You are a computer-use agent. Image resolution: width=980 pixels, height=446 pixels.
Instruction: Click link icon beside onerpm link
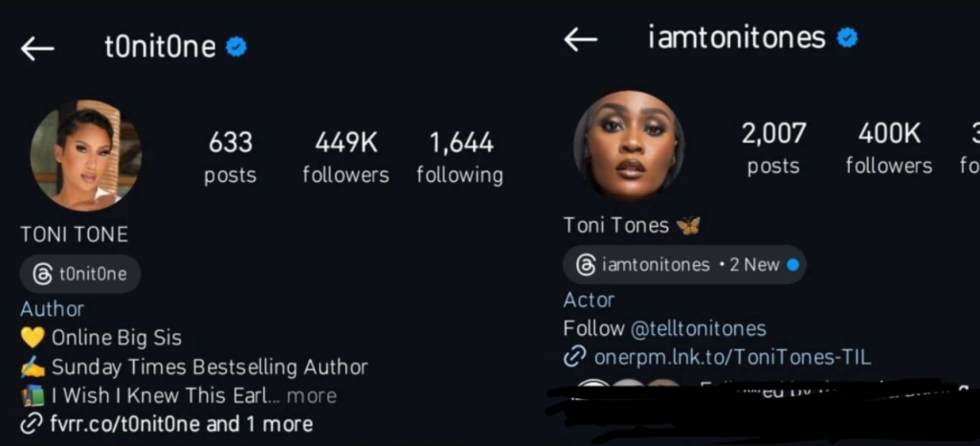[574, 357]
